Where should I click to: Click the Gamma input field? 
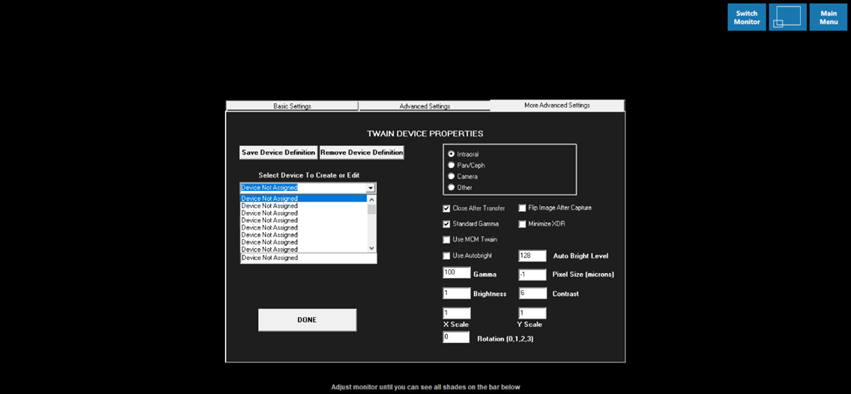[456, 273]
